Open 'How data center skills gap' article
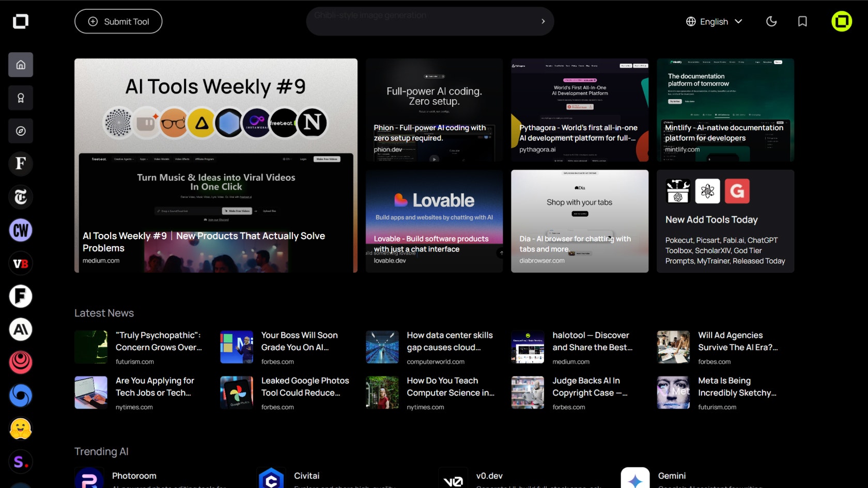Image resolution: width=868 pixels, height=488 pixels. (x=431, y=347)
